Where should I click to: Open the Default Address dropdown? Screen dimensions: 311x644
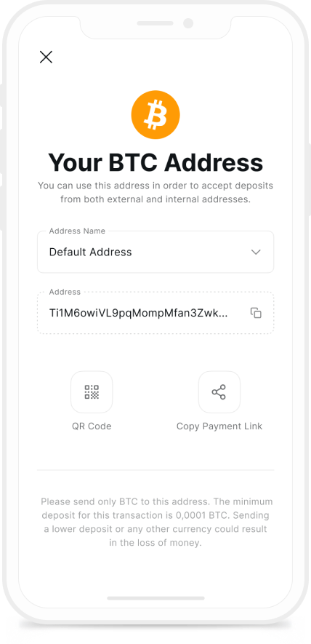(155, 252)
